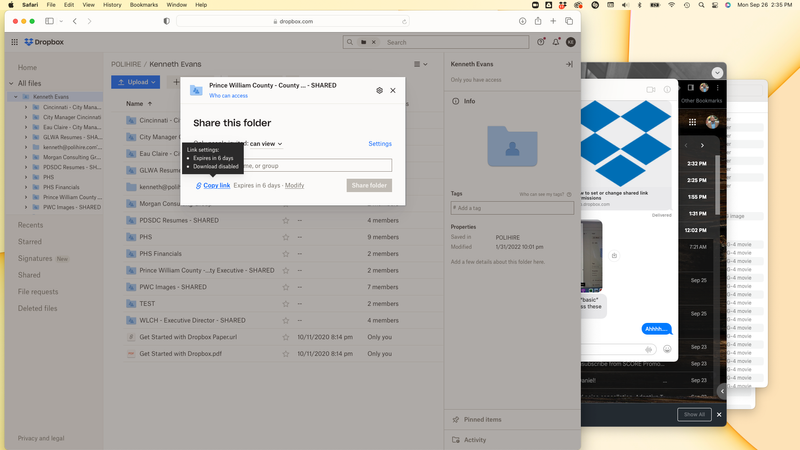Star Get Started with Dropbox.pdf file
The width and height of the screenshot is (800, 450).
click(x=285, y=353)
